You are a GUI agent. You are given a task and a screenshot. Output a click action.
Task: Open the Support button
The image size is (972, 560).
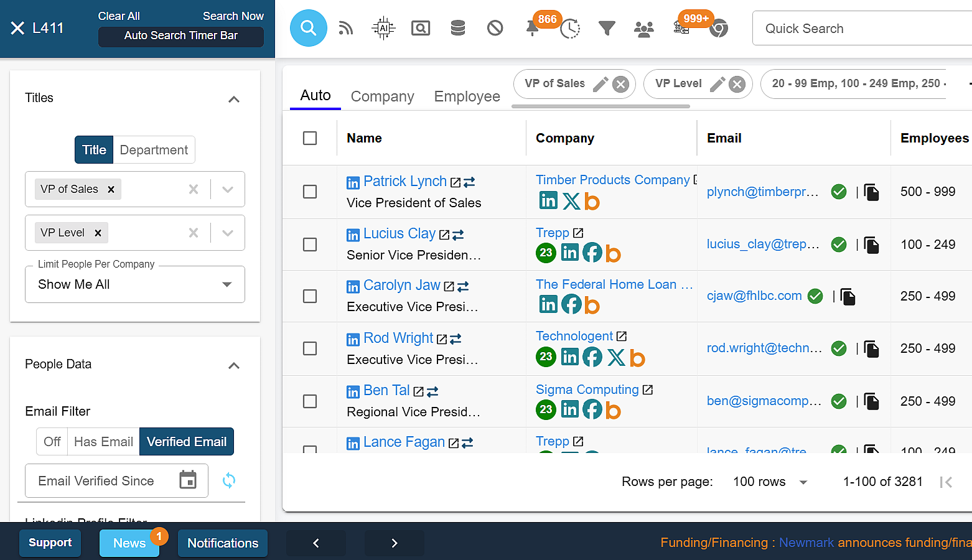pyautogui.click(x=50, y=543)
